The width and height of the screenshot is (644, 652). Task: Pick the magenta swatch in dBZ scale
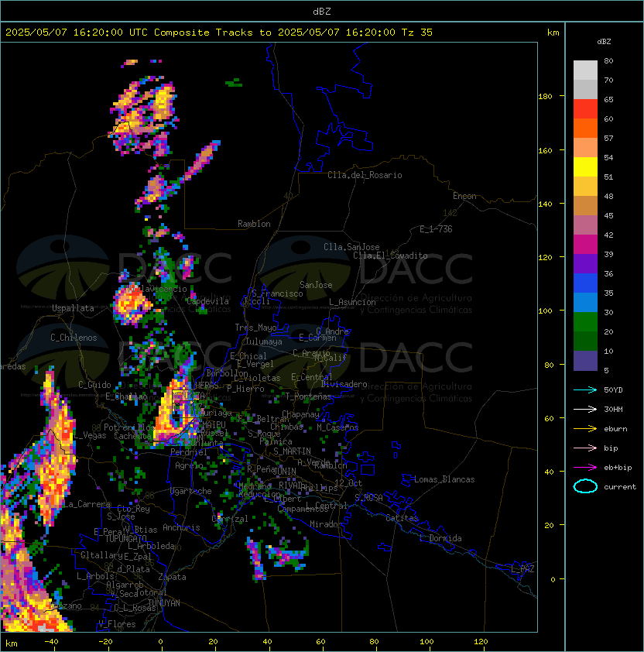pos(585,245)
